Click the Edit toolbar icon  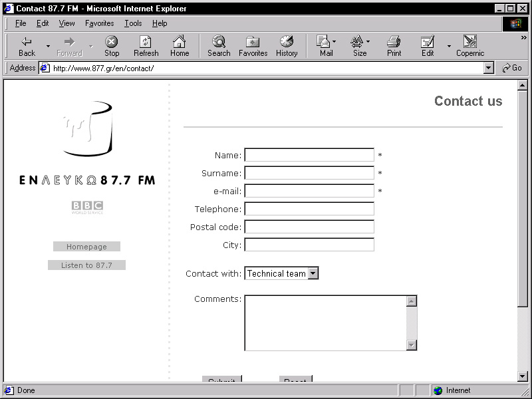pos(428,46)
